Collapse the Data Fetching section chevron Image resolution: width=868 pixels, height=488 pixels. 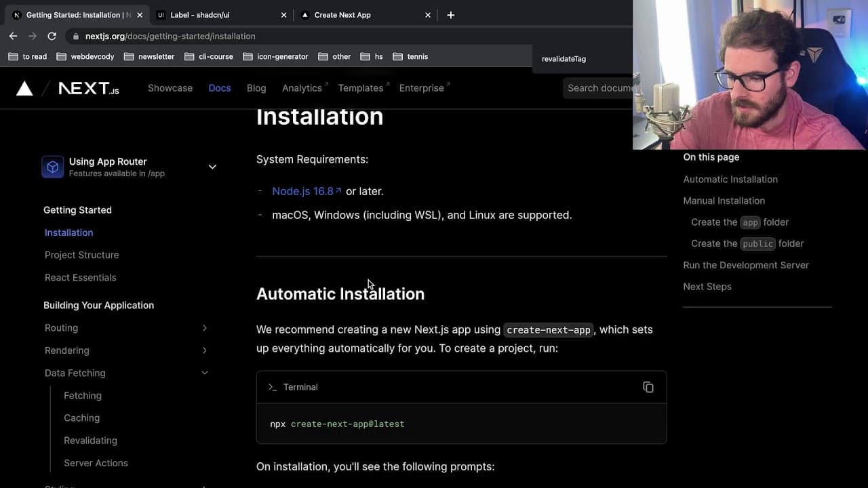click(x=205, y=373)
